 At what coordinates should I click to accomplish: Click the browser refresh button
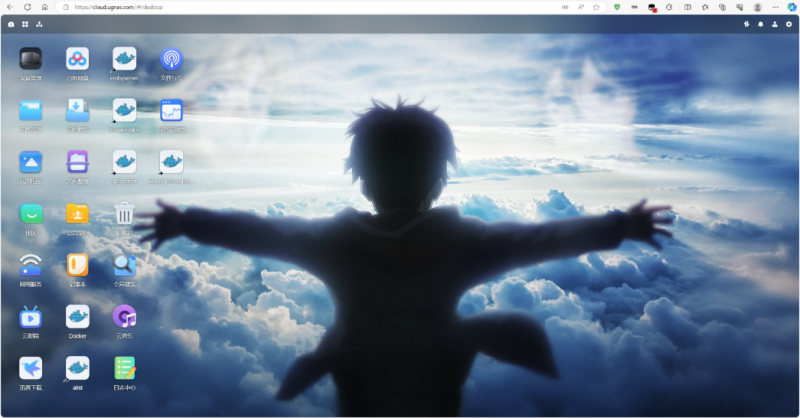[28, 7]
